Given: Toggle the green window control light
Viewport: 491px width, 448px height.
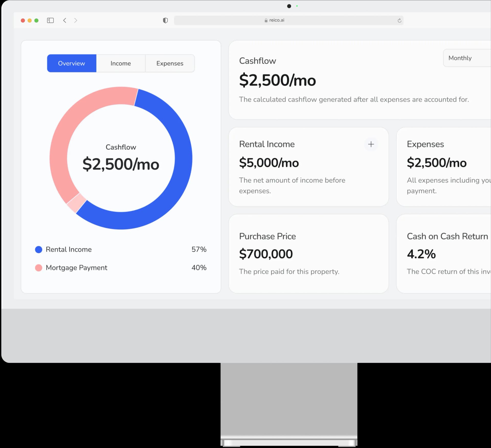Looking at the screenshot, I should coord(36,20).
